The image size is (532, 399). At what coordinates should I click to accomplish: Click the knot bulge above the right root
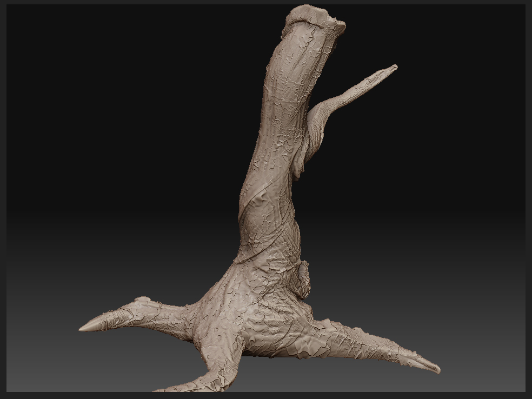click(304, 280)
